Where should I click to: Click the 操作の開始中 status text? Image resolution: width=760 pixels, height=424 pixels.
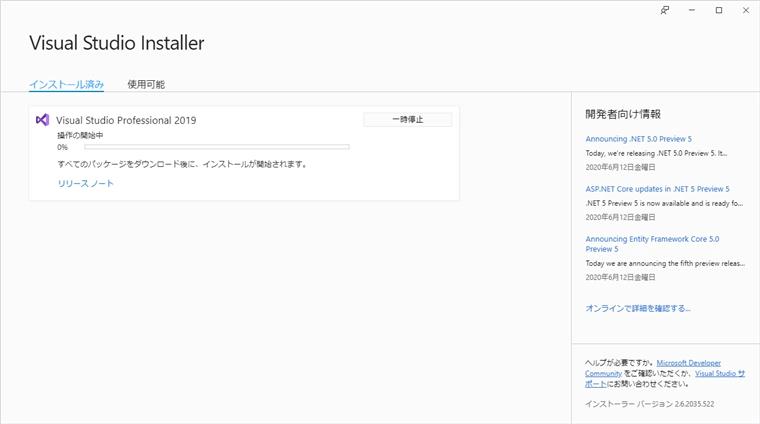tap(80, 135)
